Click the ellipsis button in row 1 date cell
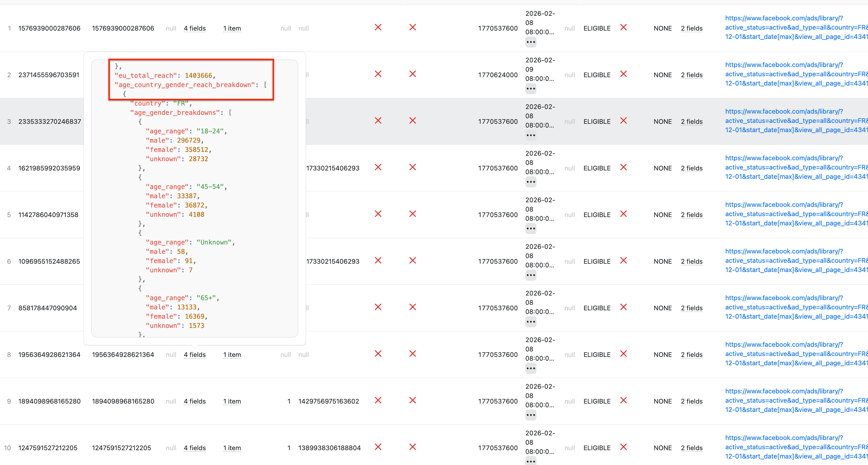The image size is (868, 465). point(531,43)
